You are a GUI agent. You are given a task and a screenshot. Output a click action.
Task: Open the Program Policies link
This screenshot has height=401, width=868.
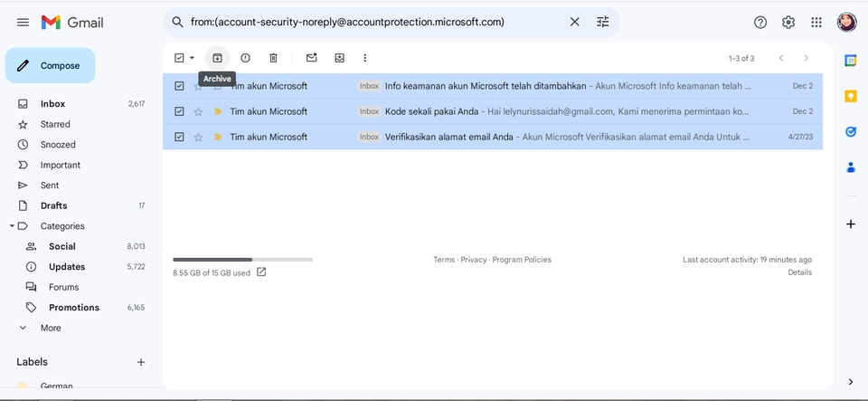click(522, 260)
